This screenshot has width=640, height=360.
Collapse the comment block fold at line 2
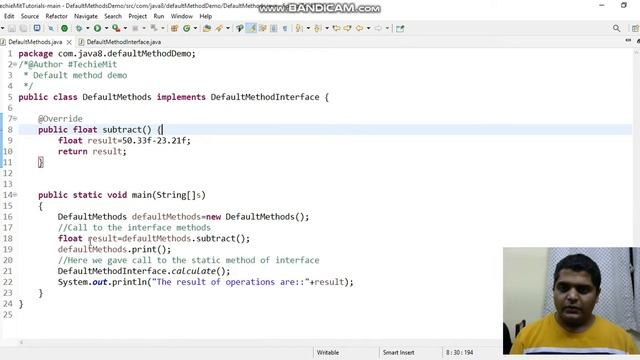(x=15, y=64)
